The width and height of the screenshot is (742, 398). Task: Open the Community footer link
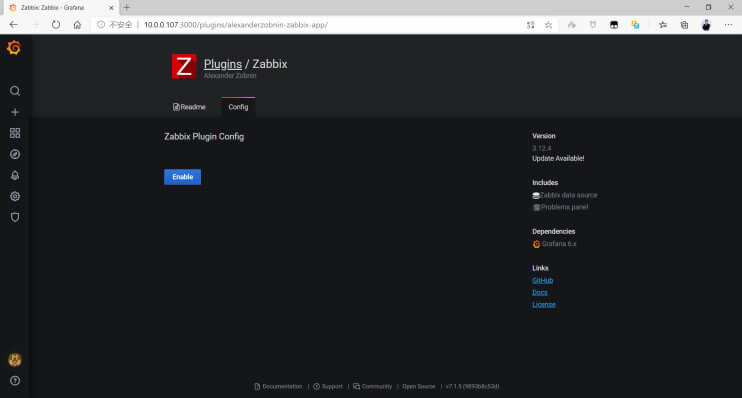click(x=372, y=387)
